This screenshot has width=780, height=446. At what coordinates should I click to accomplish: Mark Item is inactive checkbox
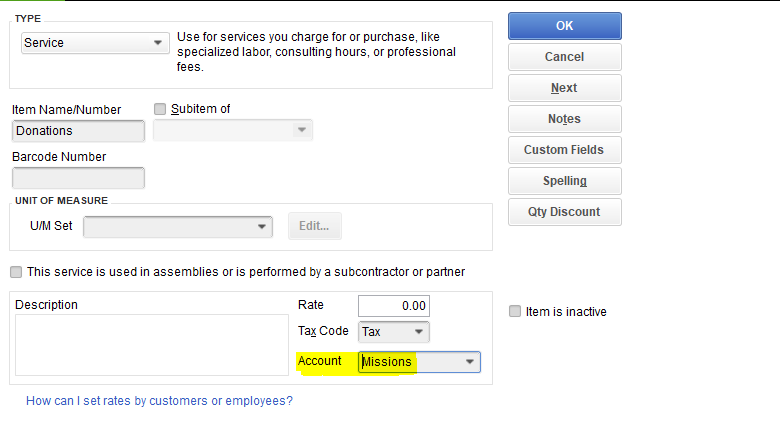pyautogui.click(x=515, y=312)
